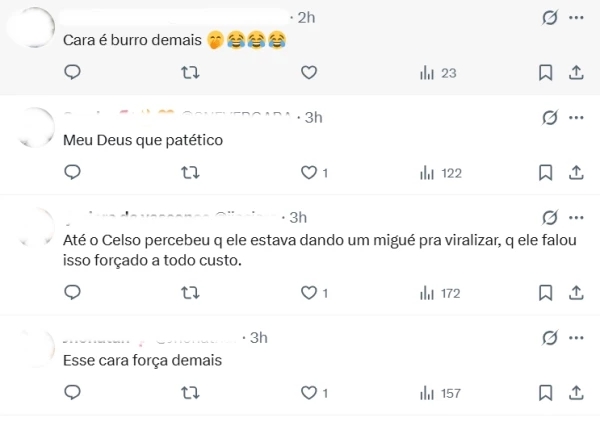Open Grok icon on Celso tweet
Viewport: 600px width, 434px height.
coord(548,217)
